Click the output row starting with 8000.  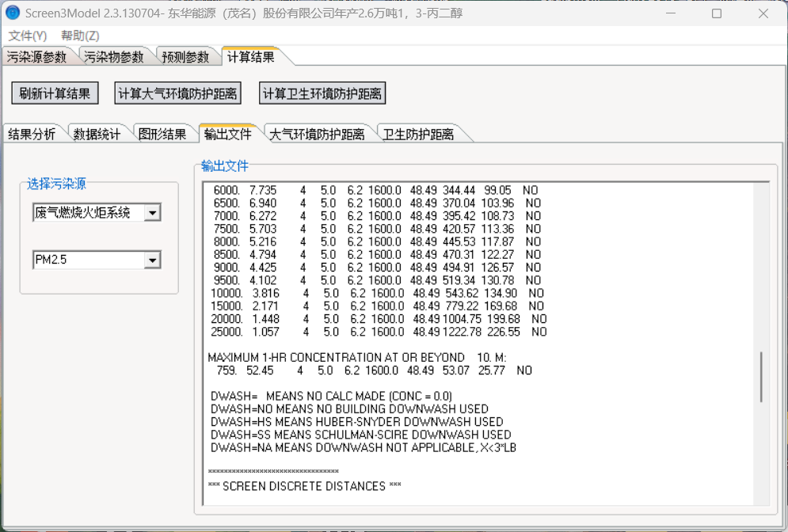tap(377, 241)
